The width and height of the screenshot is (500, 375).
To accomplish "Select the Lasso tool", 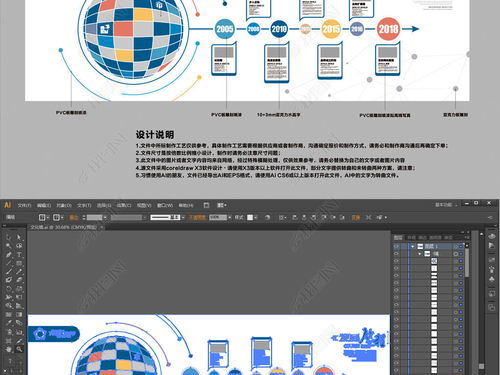I will click(x=19, y=246).
